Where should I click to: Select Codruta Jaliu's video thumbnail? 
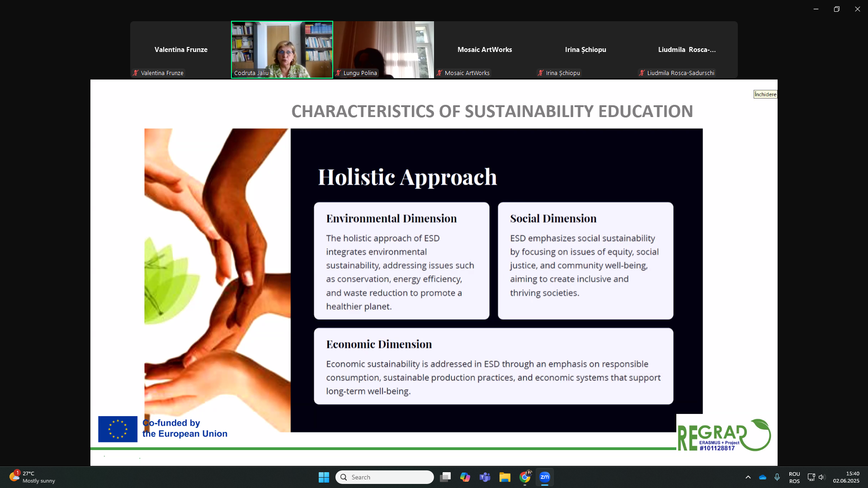pyautogui.click(x=282, y=50)
